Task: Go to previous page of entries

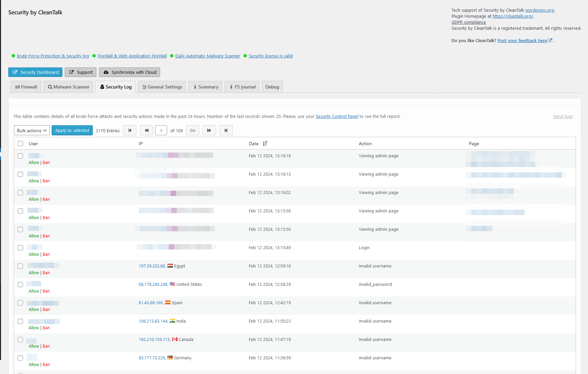Action: point(146,130)
